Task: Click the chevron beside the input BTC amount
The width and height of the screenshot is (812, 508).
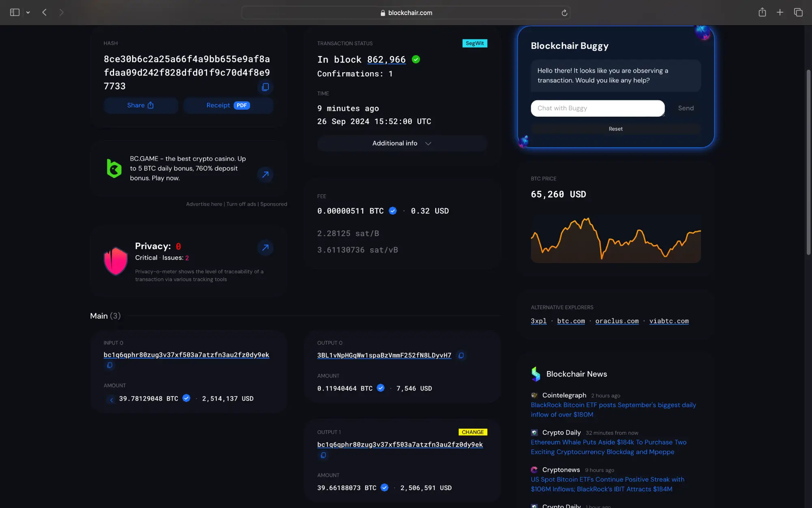Action: pyautogui.click(x=111, y=399)
